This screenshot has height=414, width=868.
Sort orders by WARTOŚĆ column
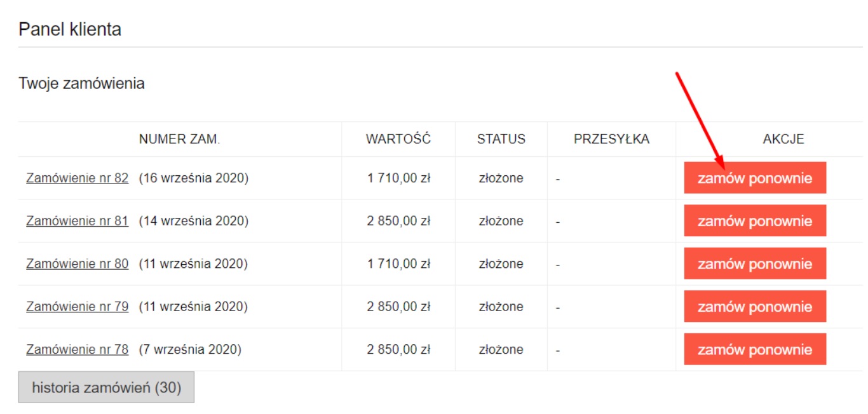398,140
